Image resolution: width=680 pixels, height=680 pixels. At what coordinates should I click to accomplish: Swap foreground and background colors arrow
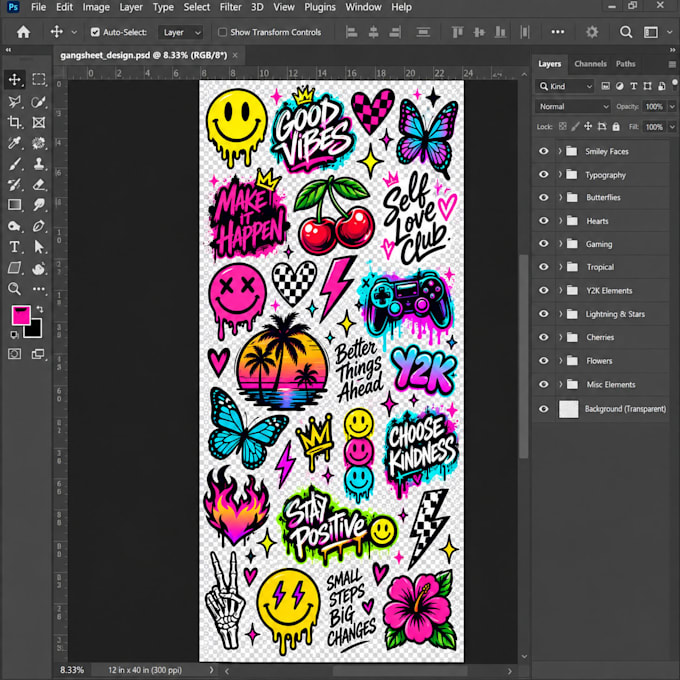tap(40, 309)
